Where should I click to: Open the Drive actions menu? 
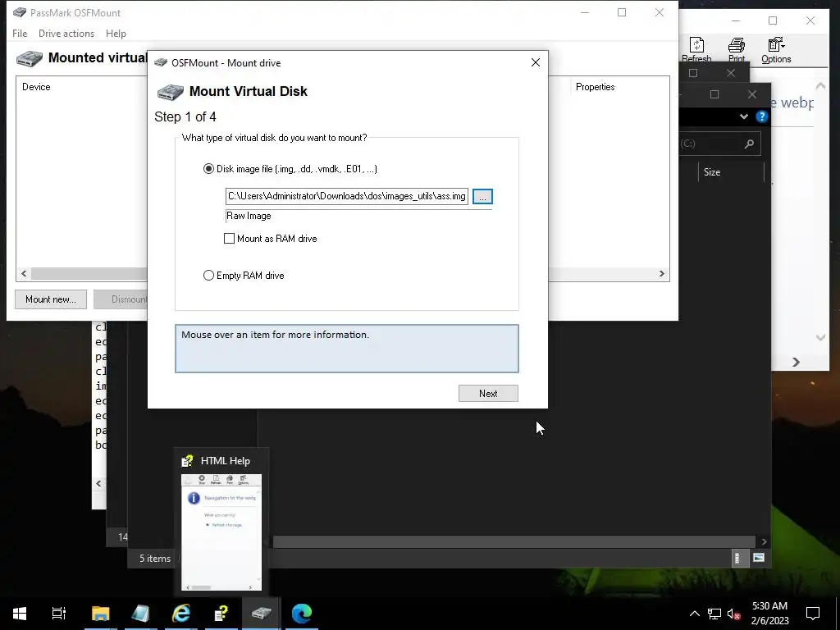click(x=66, y=33)
